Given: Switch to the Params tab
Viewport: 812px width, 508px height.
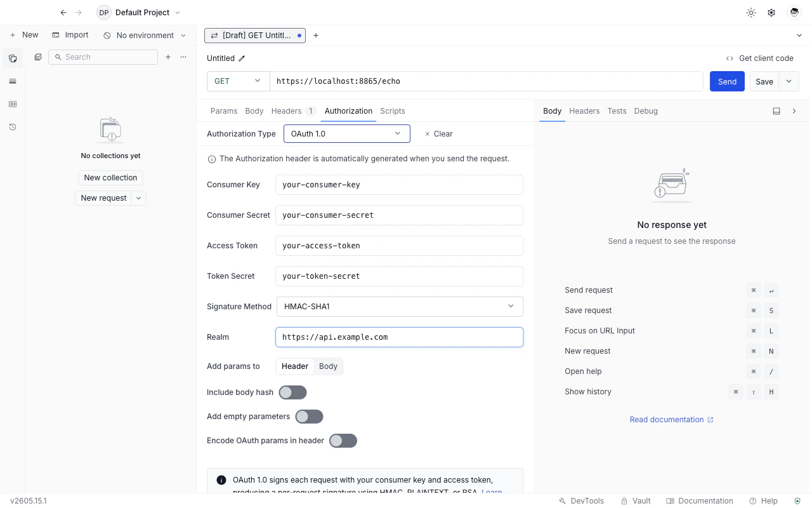Looking at the screenshot, I should point(224,111).
